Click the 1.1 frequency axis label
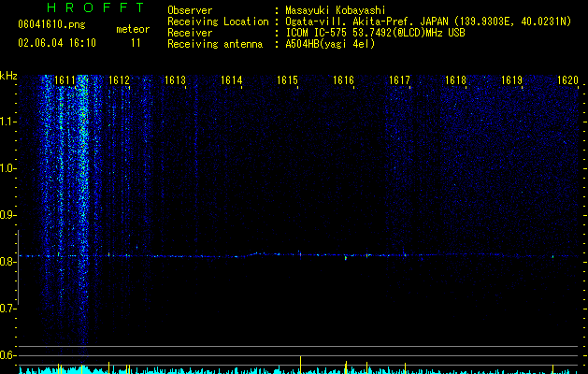Screen dimensions: 588x374 (7, 122)
